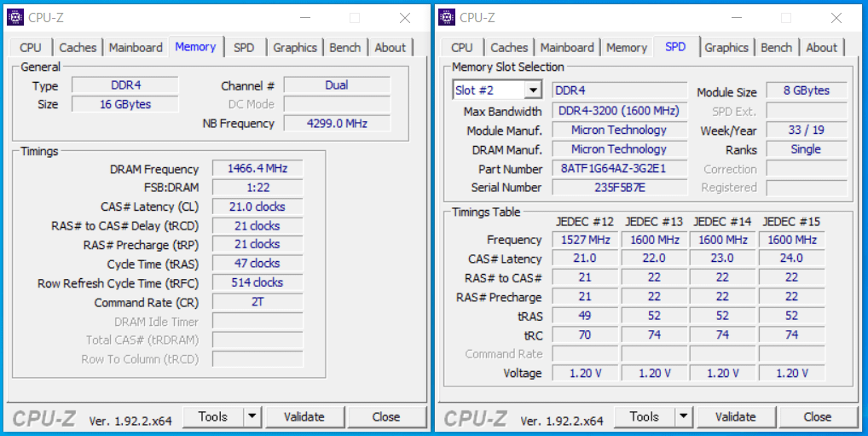Open About tab in the right window
The height and width of the screenshot is (436, 868).
tap(822, 48)
